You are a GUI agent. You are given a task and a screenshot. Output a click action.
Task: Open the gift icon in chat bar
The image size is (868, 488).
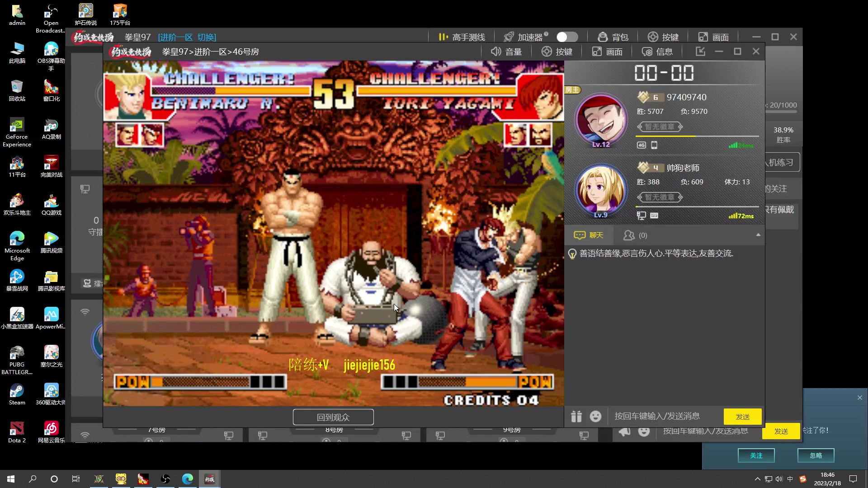pyautogui.click(x=576, y=416)
